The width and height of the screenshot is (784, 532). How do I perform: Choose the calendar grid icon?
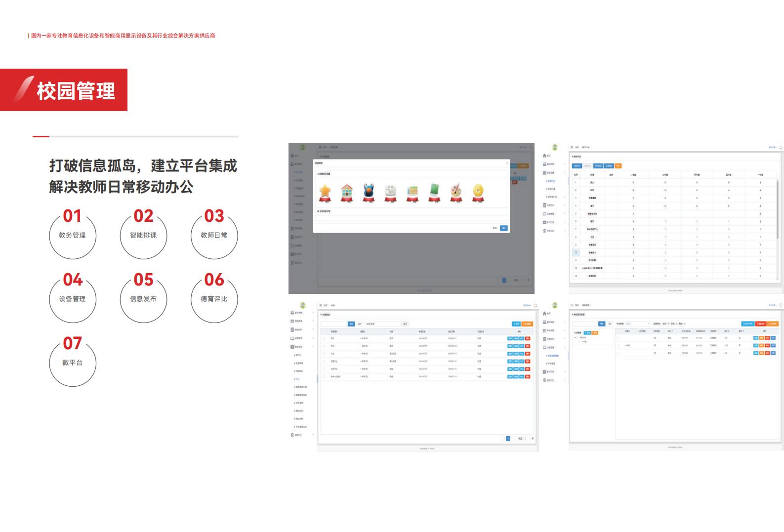413,192
